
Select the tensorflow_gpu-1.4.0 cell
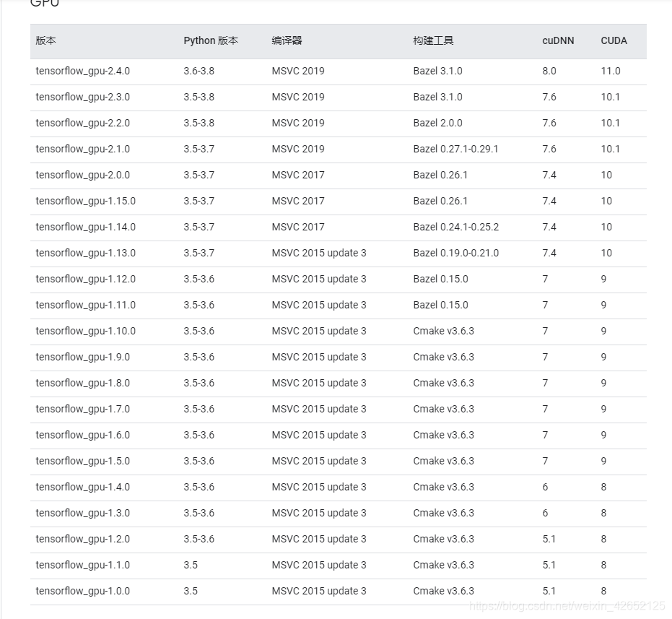[x=83, y=487]
